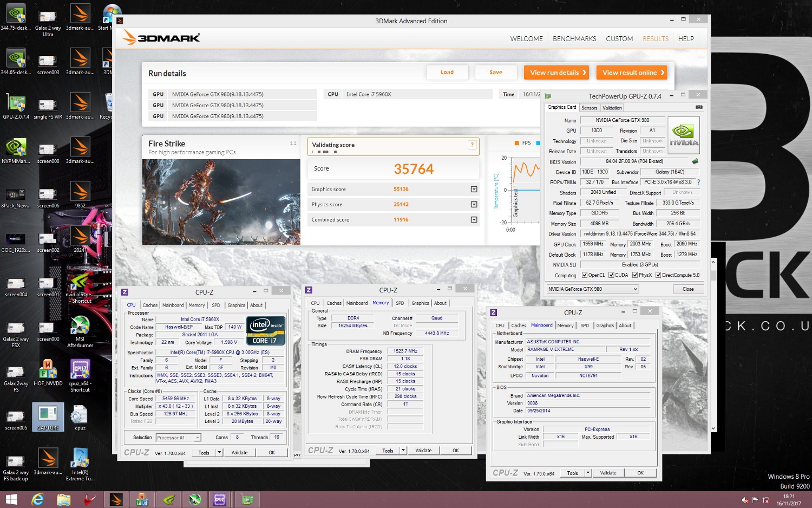Open the Windows Start button
This screenshot has width=812, height=508.
pyautogui.click(x=11, y=499)
